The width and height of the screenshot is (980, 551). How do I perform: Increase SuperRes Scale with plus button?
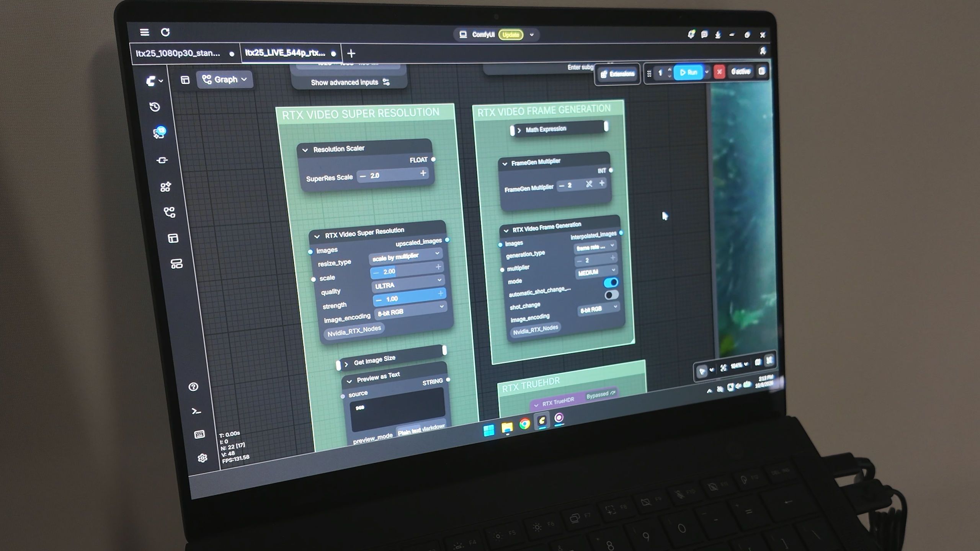click(x=423, y=173)
